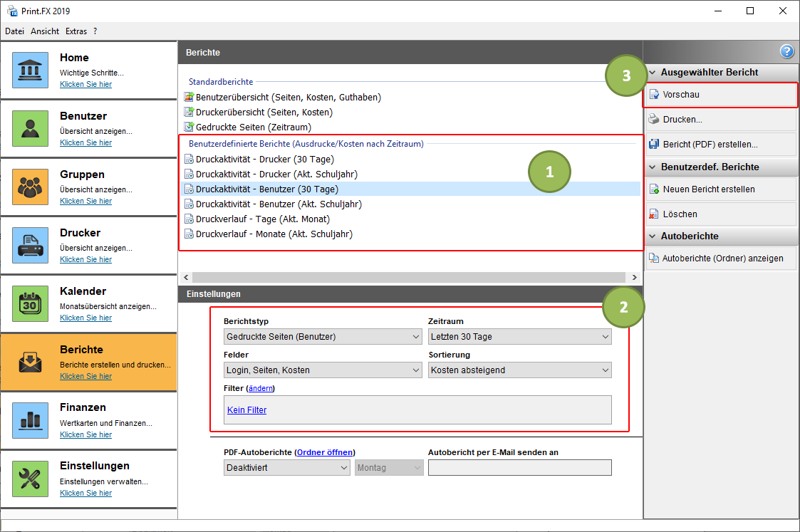This screenshot has width=800, height=532.
Task: Click the Finanzen bar chart icon
Action: [x=30, y=420]
